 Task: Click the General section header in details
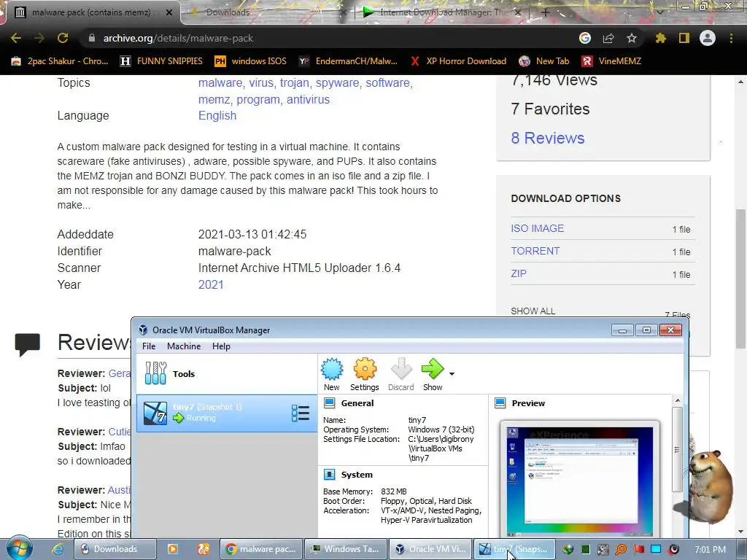pos(357,403)
